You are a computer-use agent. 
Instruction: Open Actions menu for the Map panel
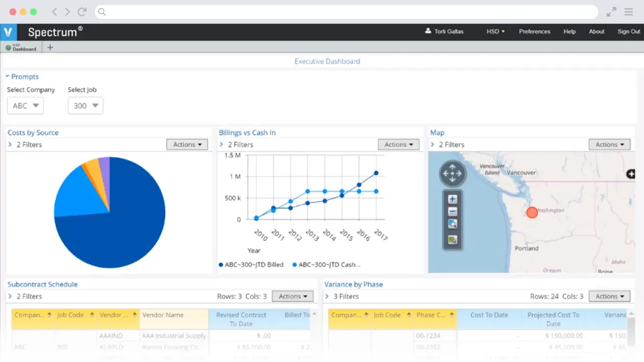pyautogui.click(x=610, y=145)
